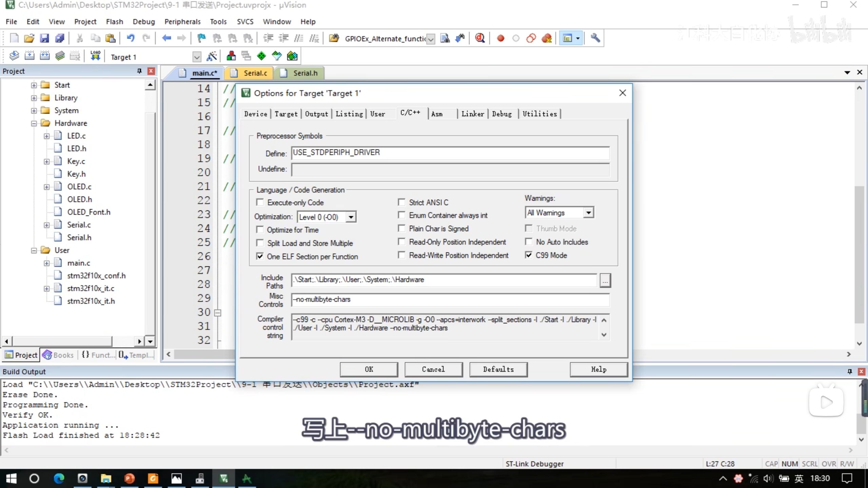868x488 pixels.
Task: Click the Undo arrow icon
Action: (x=131, y=38)
